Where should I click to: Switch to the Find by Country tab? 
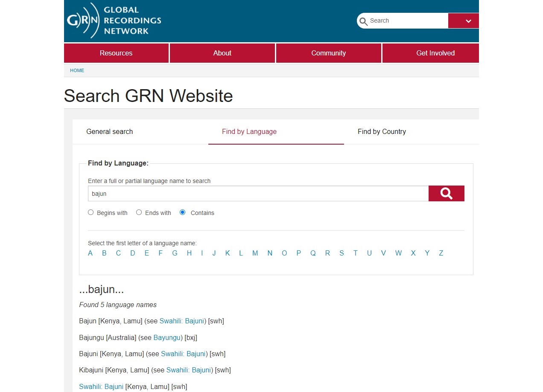click(382, 132)
